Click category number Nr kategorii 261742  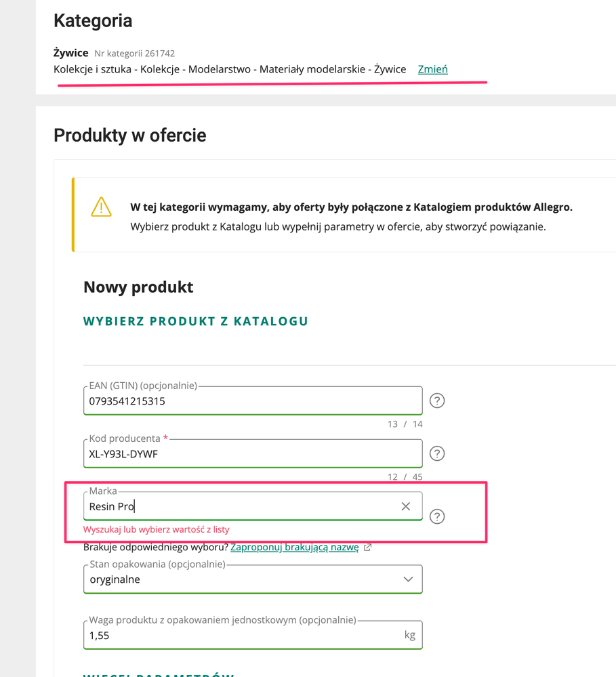click(135, 54)
